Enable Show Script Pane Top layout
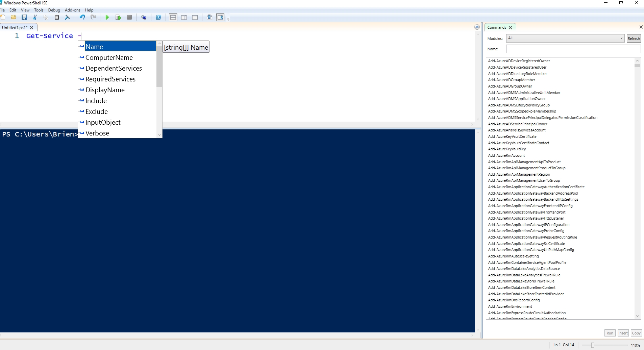The image size is (644, 350). point(173,17)
